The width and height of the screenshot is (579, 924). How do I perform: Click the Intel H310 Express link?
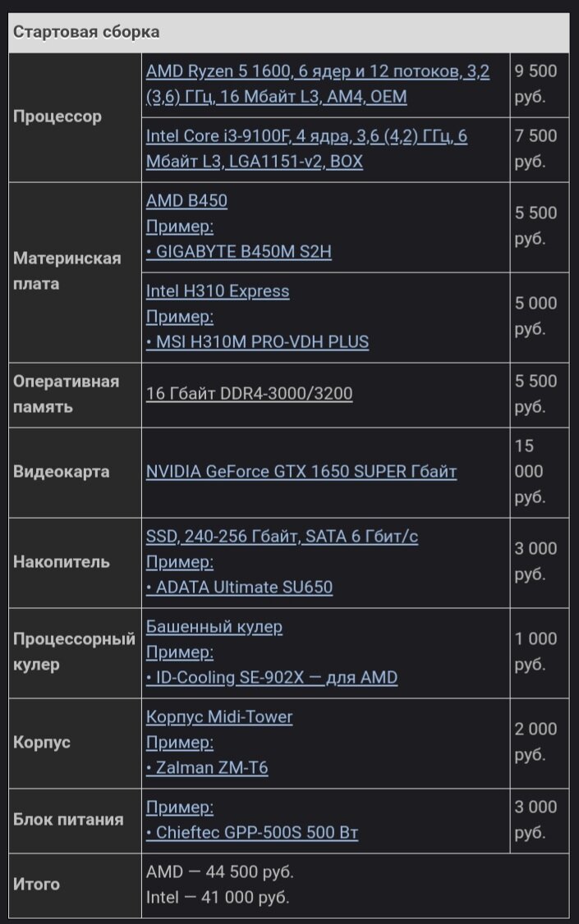[218, 290]
